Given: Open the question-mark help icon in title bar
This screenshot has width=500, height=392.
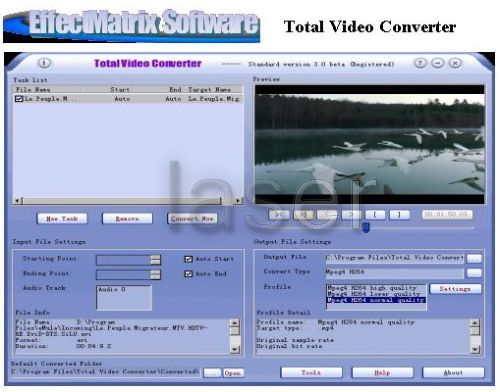Looking at the screenshot, I should [x=420, y=63].
